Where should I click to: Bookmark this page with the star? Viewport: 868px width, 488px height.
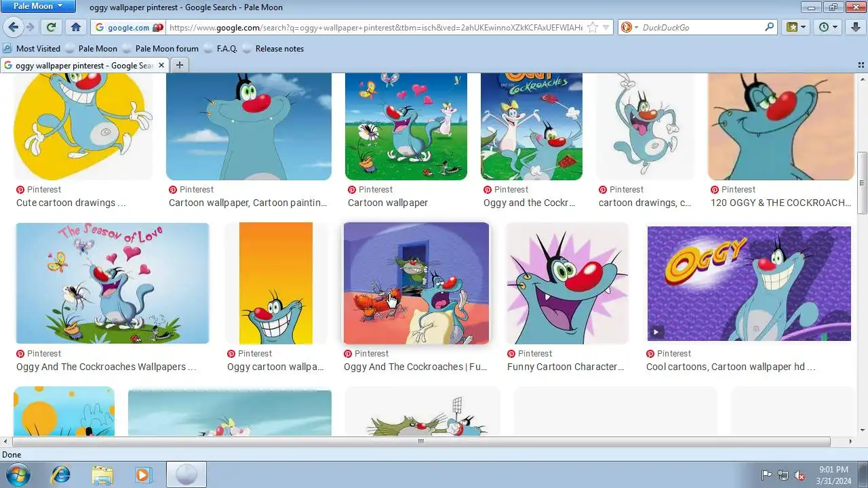pyautogui.click(x=592, y=28)
